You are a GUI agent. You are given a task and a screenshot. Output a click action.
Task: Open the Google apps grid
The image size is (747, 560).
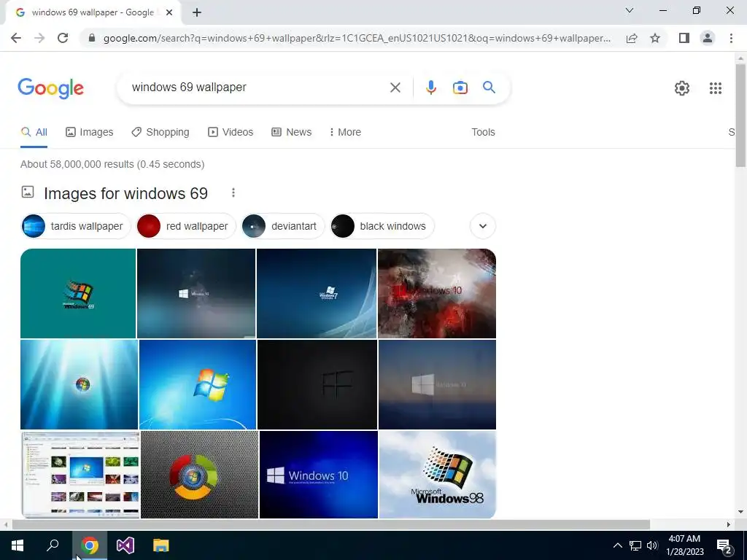[715, 88]
